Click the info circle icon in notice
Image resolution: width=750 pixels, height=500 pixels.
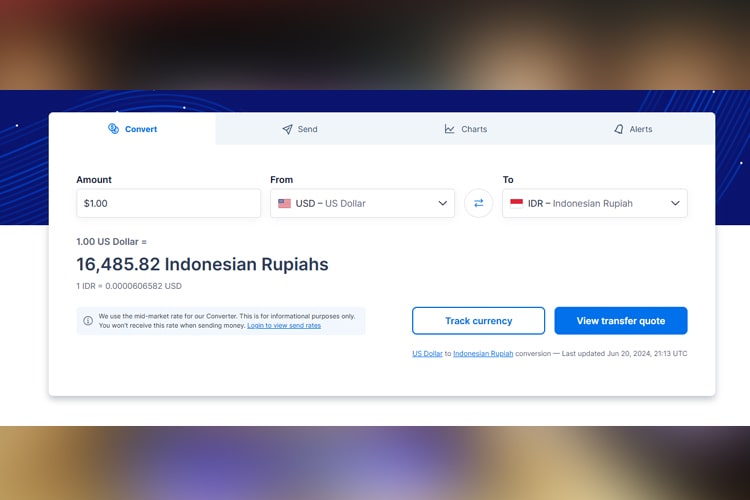(88, 321)
